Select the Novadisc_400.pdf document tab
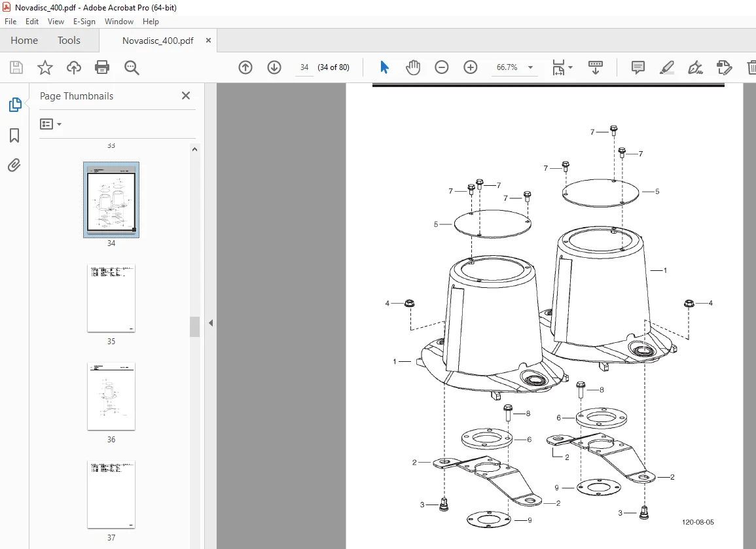The width and height of the screenshot is (756, 549). pyautogui.click(x=158, y=41)
